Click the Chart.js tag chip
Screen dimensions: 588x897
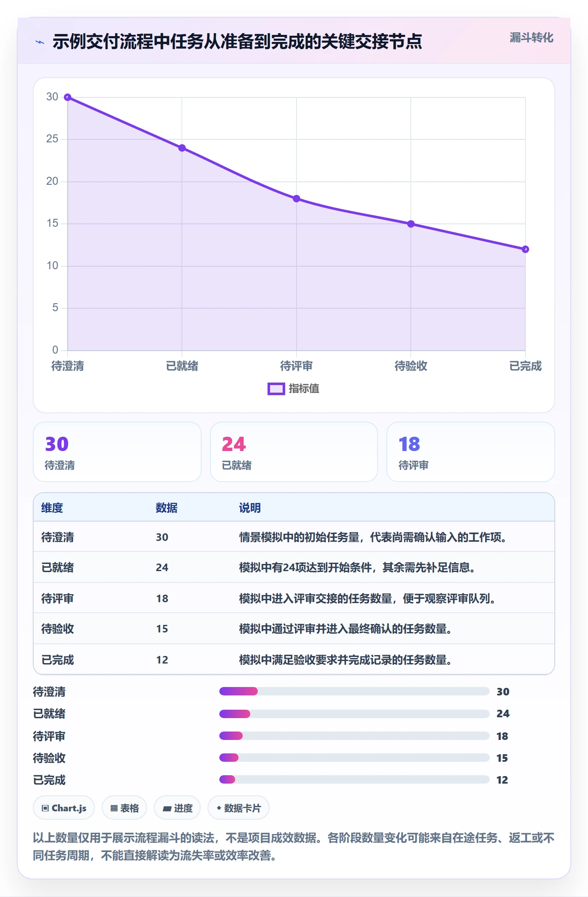click(x=64, y=808)
